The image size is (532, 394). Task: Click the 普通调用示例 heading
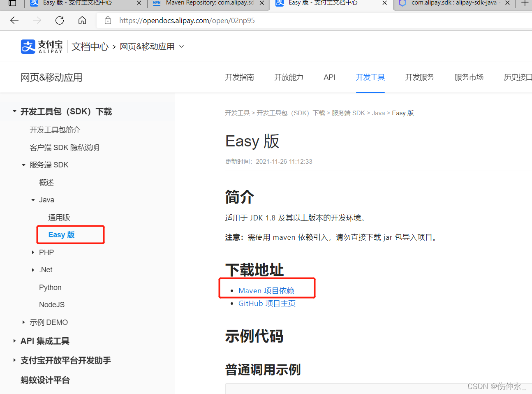tap(263, 370)
